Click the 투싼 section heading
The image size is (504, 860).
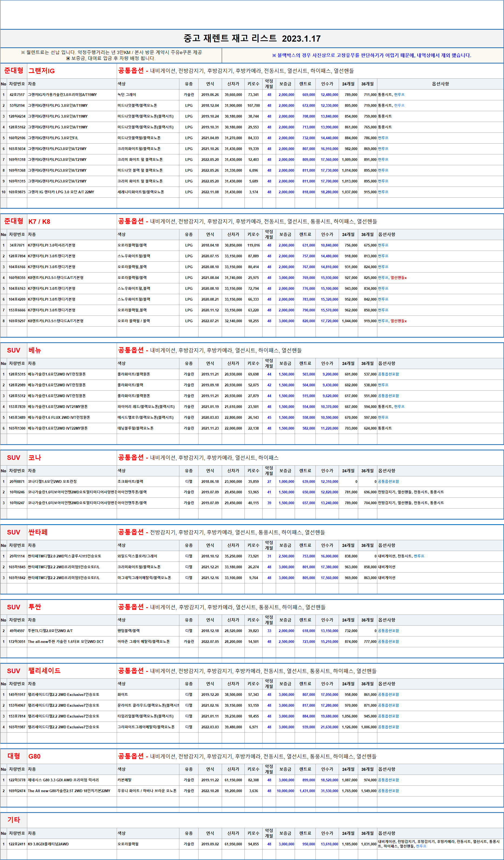pyautogui.click(x=35, y=607)
